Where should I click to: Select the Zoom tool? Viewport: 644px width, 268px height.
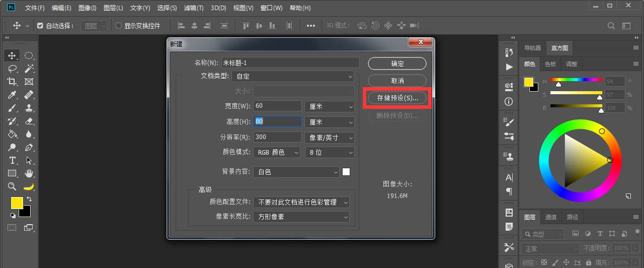click(x=12, y=186)
